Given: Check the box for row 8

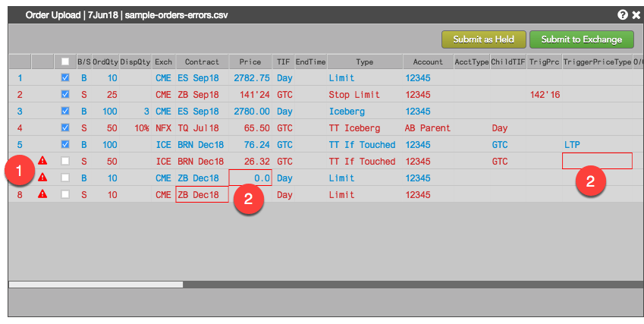Looking at the screenshot, I should pos(65,194).
